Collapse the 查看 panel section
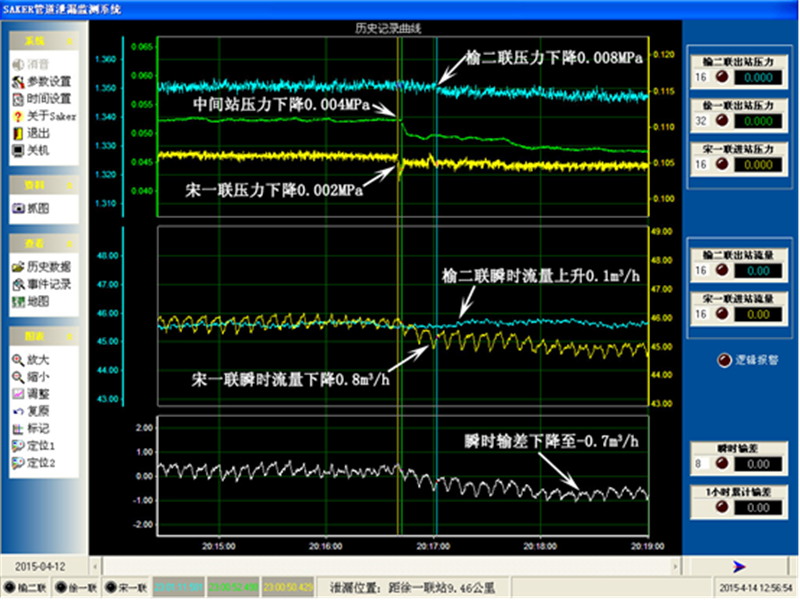 click(68, 243)
